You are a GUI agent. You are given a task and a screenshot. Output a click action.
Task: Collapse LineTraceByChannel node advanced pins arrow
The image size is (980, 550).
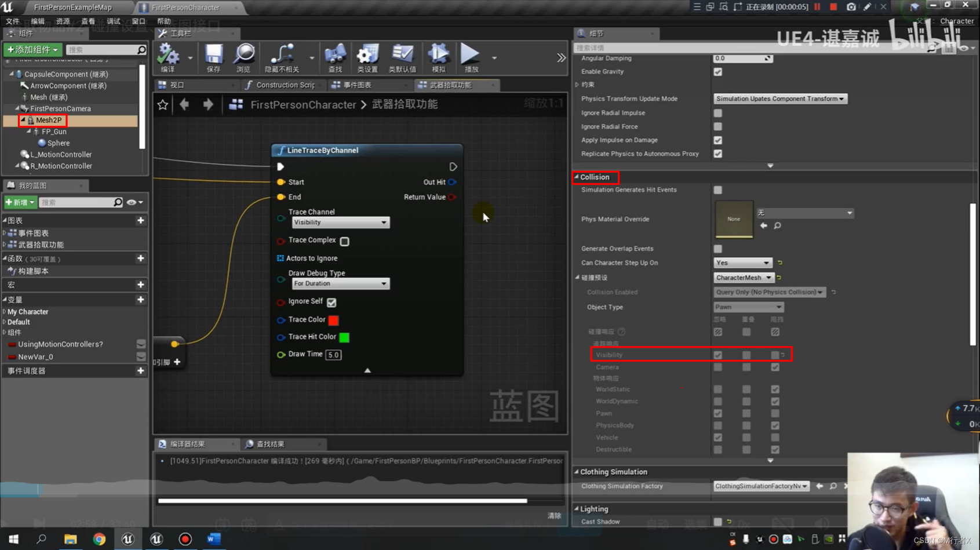pyautogui.click(x=367, y=370)
